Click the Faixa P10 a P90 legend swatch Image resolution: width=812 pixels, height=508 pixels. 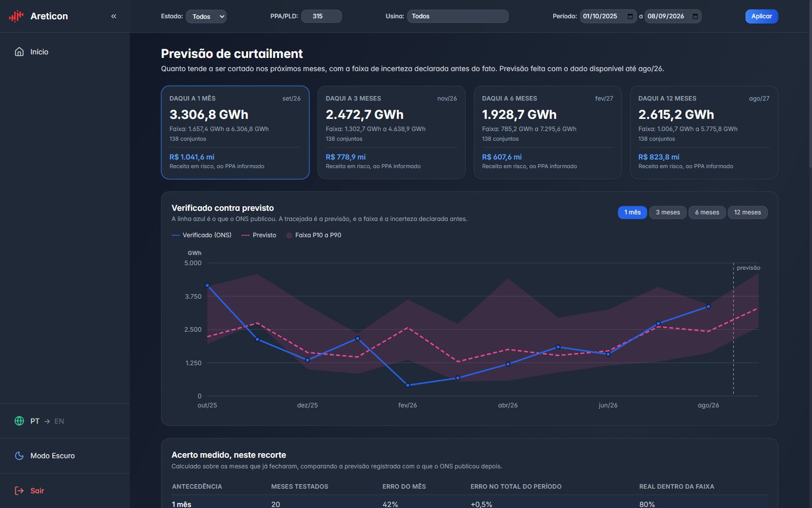tap(289, 235)
